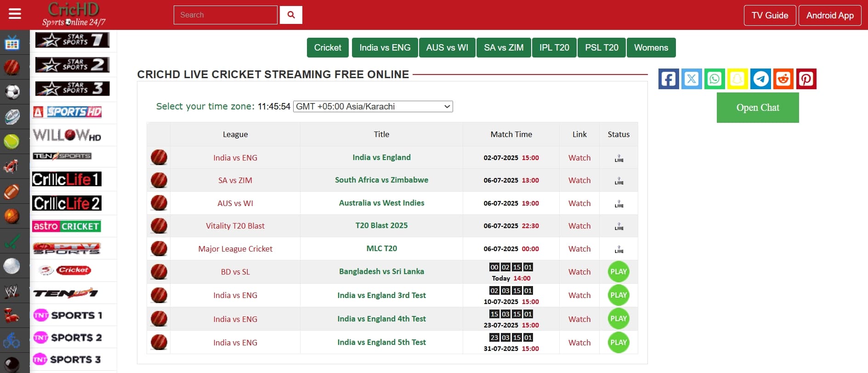
Task: Select the cycling sidebar icon
Action: click(x=12, y=340)
